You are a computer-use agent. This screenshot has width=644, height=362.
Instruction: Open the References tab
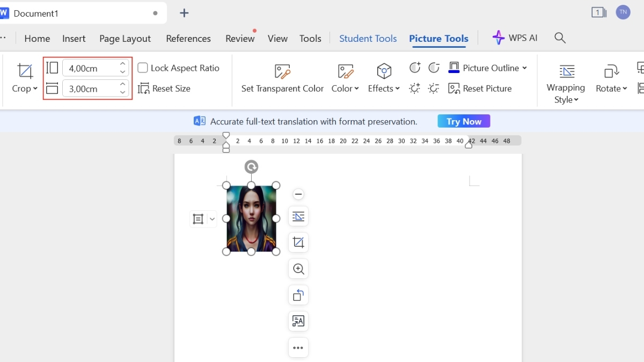[188, 39]
